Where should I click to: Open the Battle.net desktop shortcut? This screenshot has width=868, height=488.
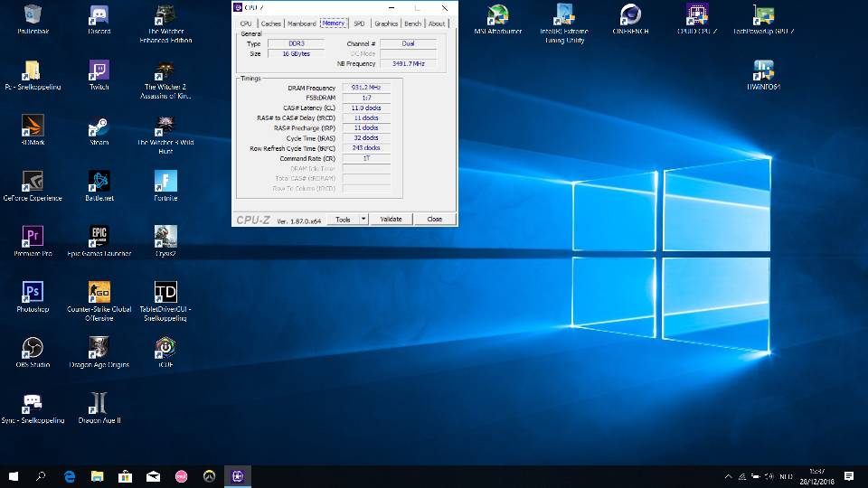point(99,186)
